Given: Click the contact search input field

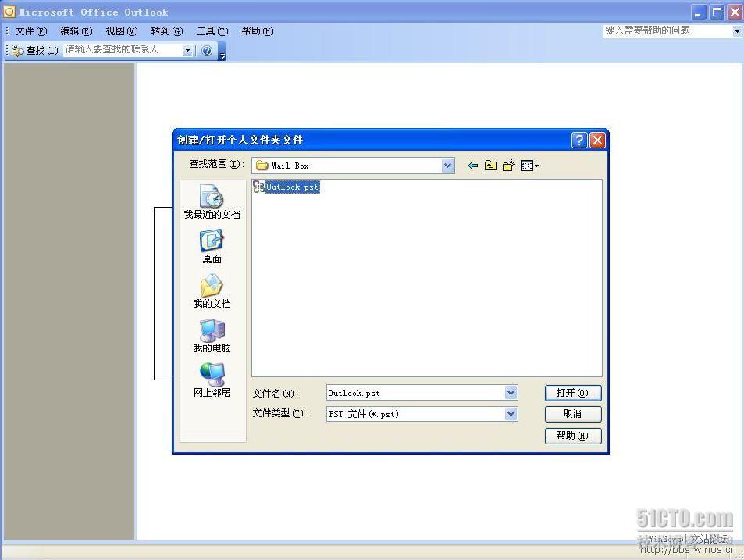Looking at the screenshot, I should 123,50.
